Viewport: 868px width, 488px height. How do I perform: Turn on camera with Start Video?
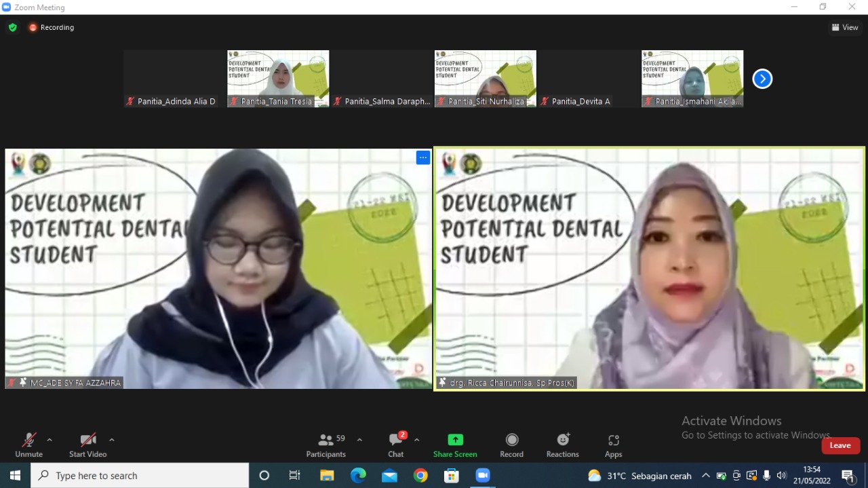[87, 445]
